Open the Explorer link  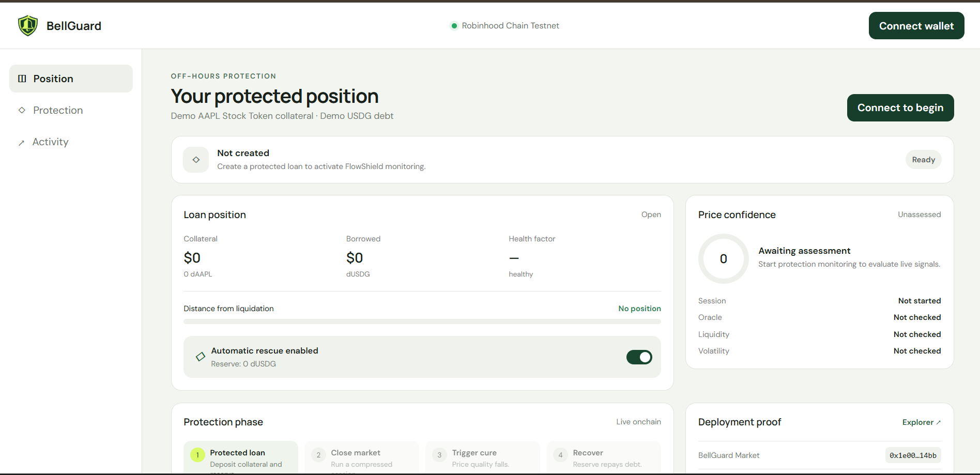pyautogui.click(x=922, y=422)
